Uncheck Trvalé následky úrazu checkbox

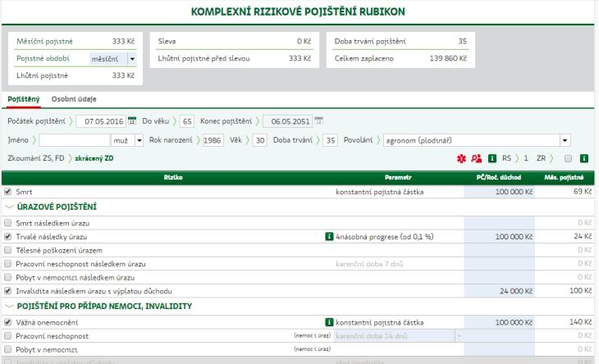point(7,237)
